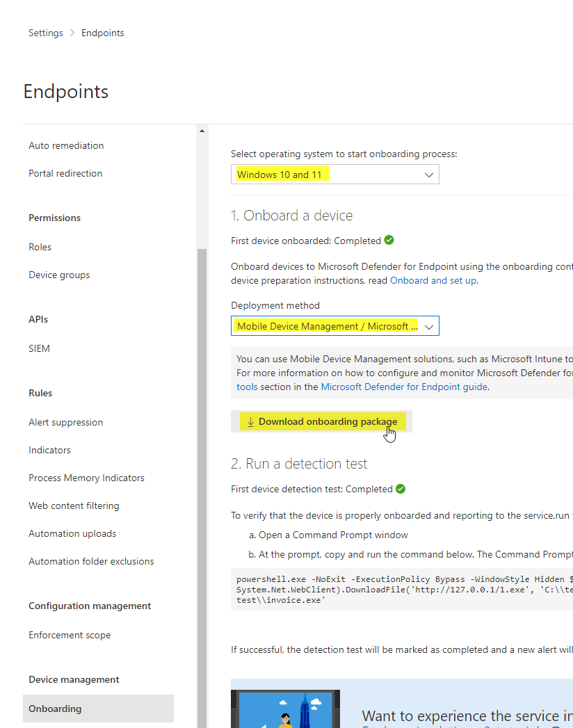Viewport: 573px width, 728px height.
Task: Click the Settings breadcrumb link
Action: (x=45, y=33)
